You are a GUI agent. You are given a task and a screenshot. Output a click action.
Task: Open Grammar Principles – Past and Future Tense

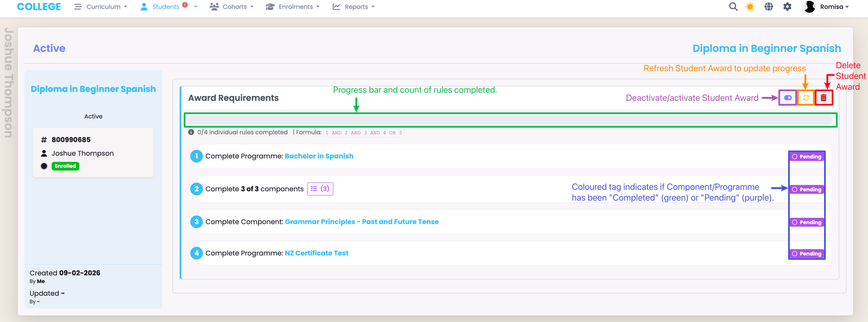(x=361, y=222)
